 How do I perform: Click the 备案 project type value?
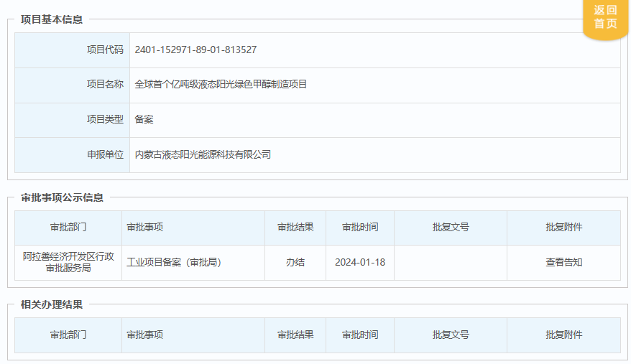click(144, 119)
